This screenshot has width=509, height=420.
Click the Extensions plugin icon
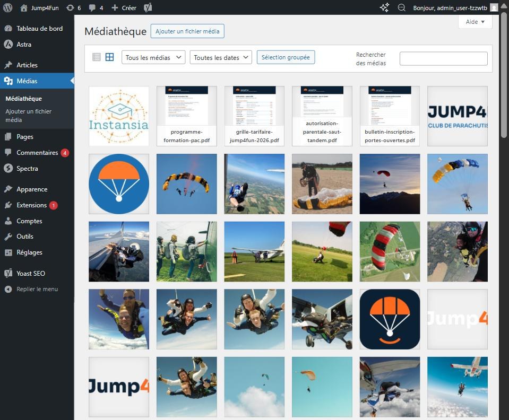coord(8,205)
